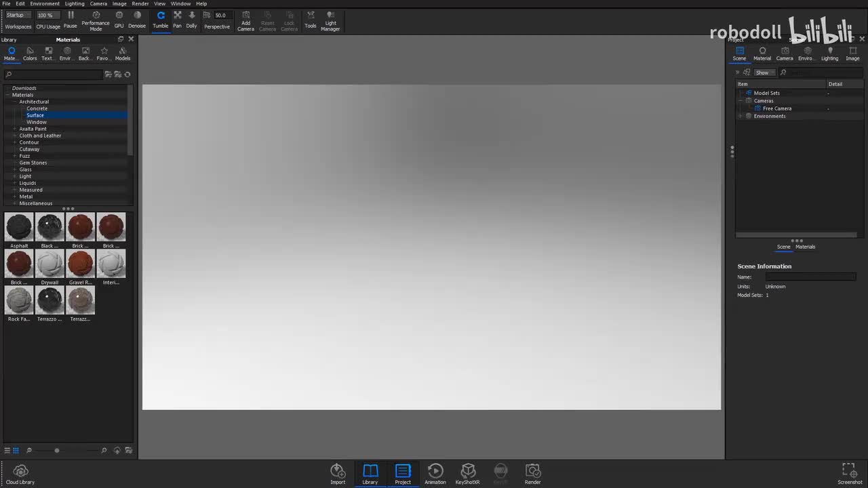The image size is (868, 488).
Task: Open the CPU Usage percentage dropdown
Action: tap(47, 15)
